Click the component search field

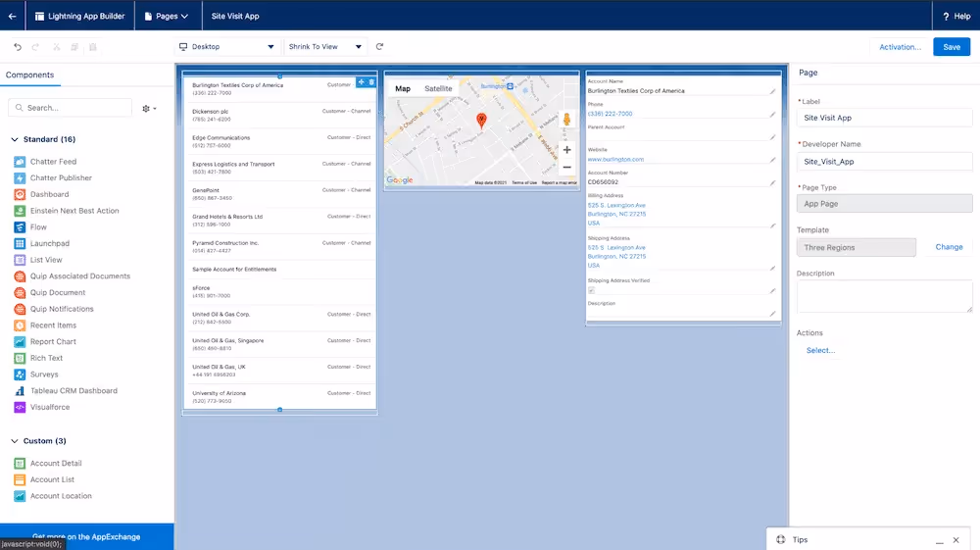[x=70, y=108]
